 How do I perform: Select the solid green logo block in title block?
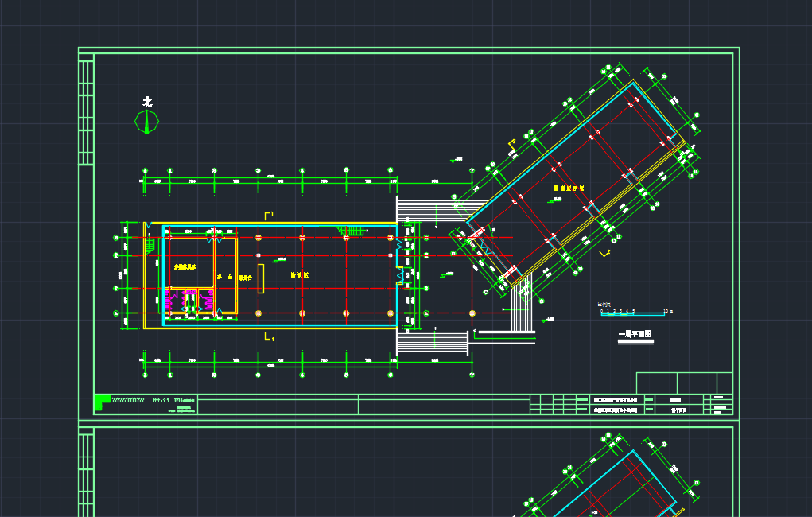pos(103,402)
